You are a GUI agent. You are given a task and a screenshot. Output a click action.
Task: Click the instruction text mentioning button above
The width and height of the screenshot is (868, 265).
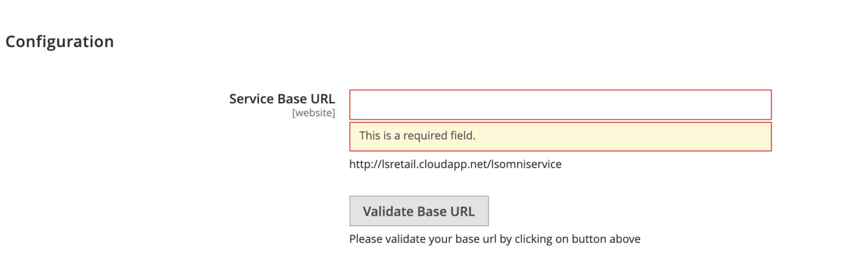494,239
